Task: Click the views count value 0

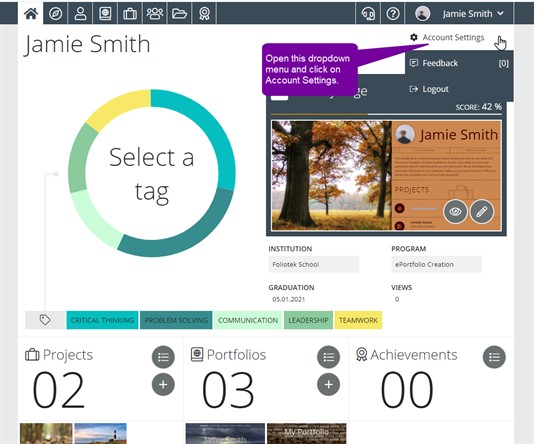Action: 397,299
